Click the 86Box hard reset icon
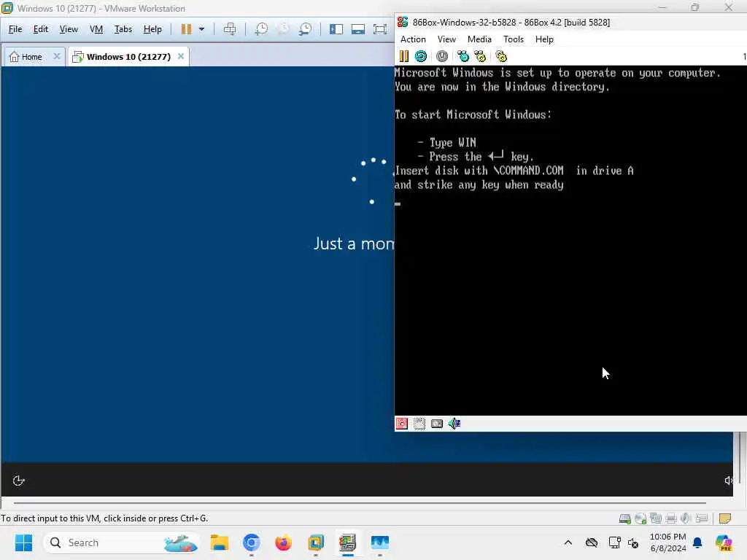Viewport: 747px width, 560px height. (421, 56)
